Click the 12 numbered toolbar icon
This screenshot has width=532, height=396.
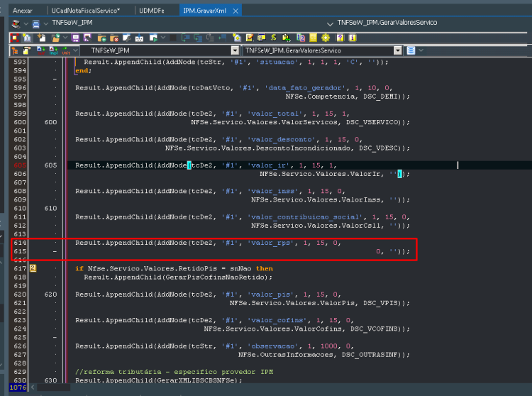(301, 38)
